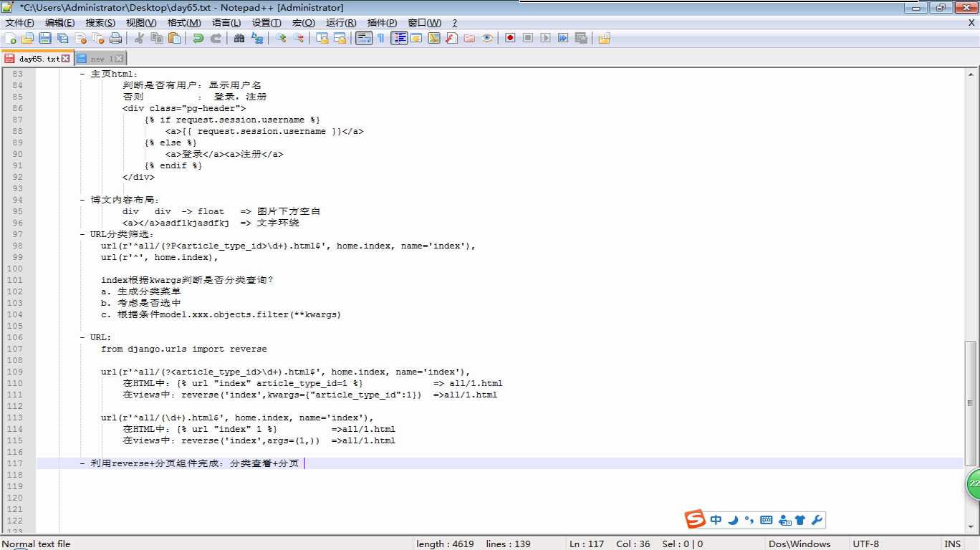980x550 pixels.
Task: Close document with the X beside the menu bar
Action: click(971, 23)
